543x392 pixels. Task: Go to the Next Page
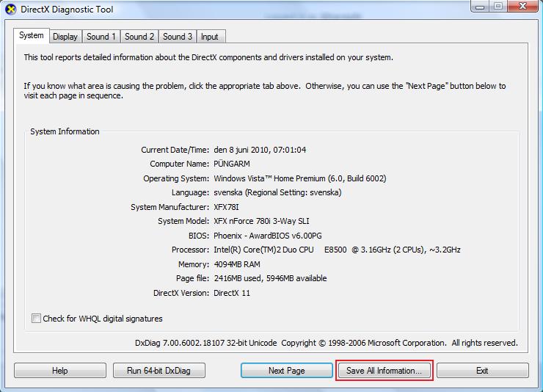click(x=287, y=371)
